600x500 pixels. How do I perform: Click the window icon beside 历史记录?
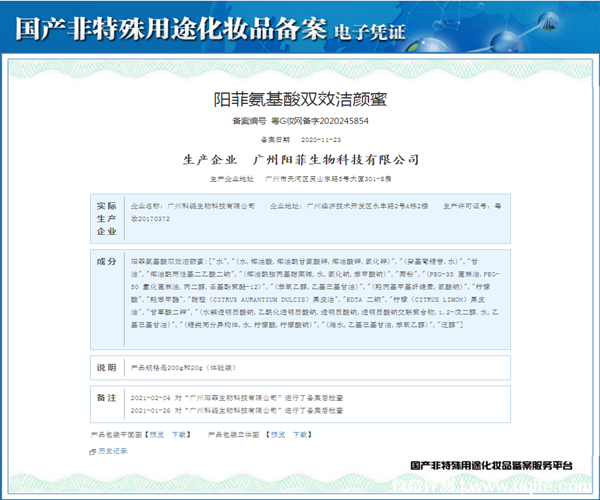pyautogui.click(x=92, y=452)
